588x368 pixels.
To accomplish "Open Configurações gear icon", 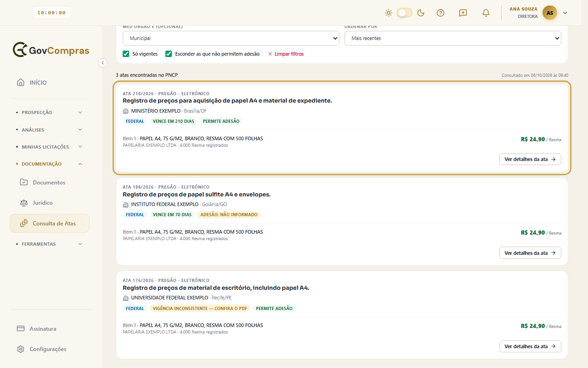I will [x=21, y=349].
